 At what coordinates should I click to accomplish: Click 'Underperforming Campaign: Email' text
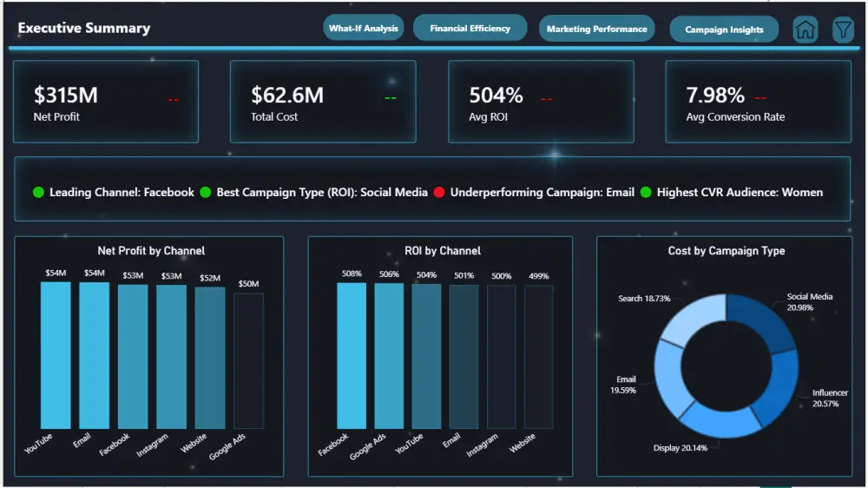coord(542,192)
